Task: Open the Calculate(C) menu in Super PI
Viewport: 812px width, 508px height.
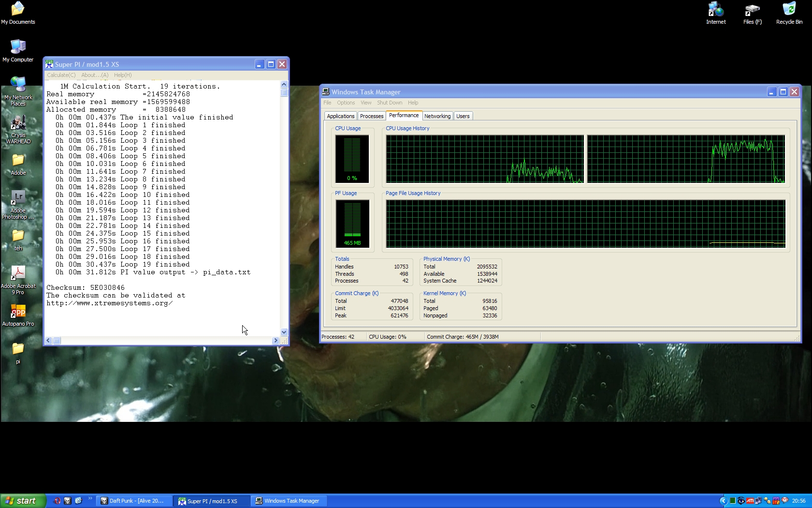Action: pyautogui.click(x=61, y=75)
